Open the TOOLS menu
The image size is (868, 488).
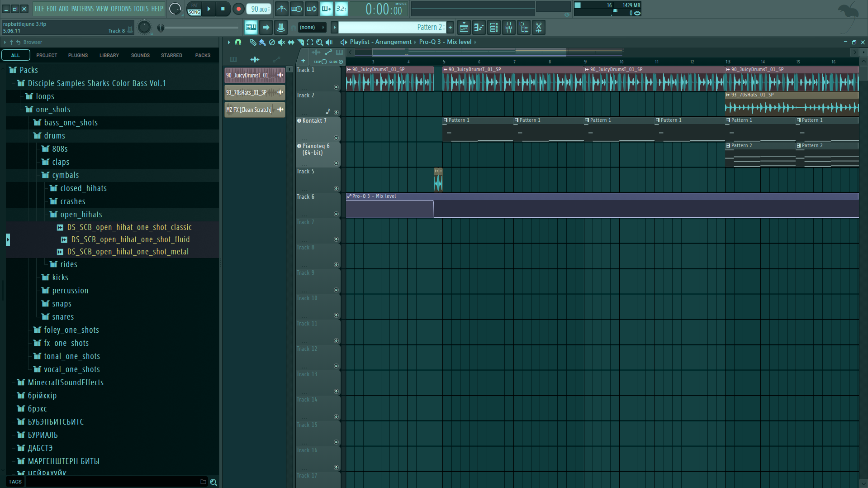[141, 9]
